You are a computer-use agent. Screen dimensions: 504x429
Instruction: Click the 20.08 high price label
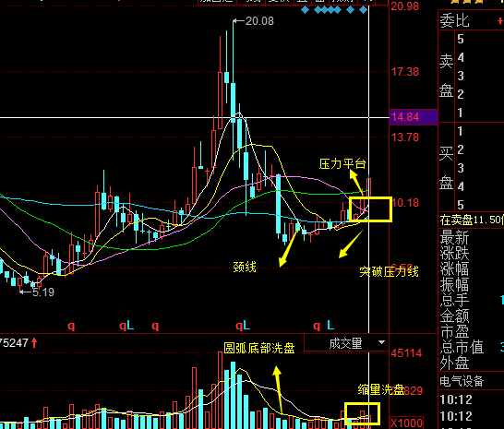259,21
